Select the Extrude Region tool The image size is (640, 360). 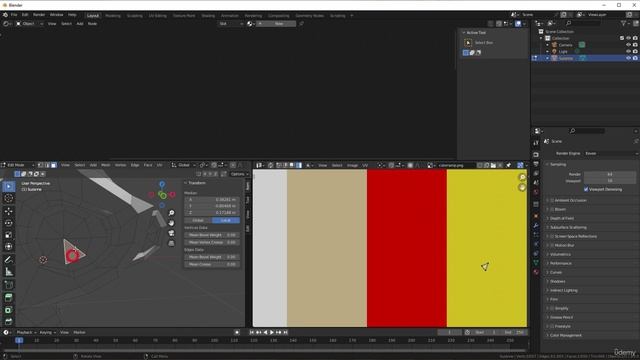point(9,298)
